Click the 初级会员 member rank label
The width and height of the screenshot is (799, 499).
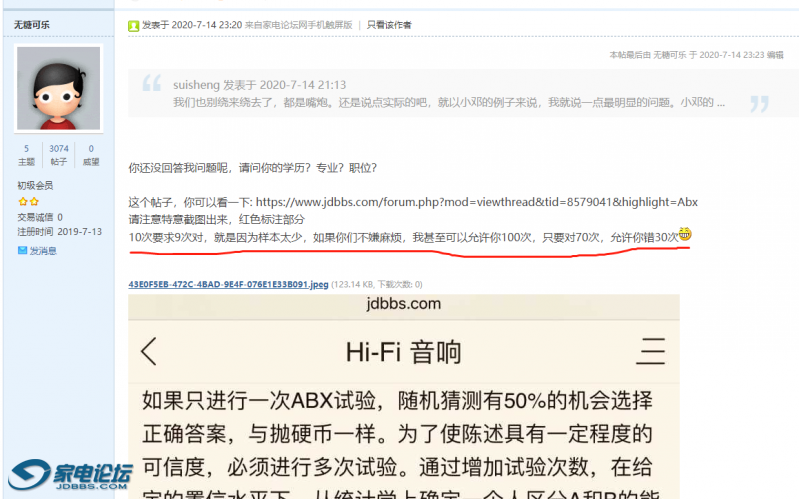tap(35, 186)
